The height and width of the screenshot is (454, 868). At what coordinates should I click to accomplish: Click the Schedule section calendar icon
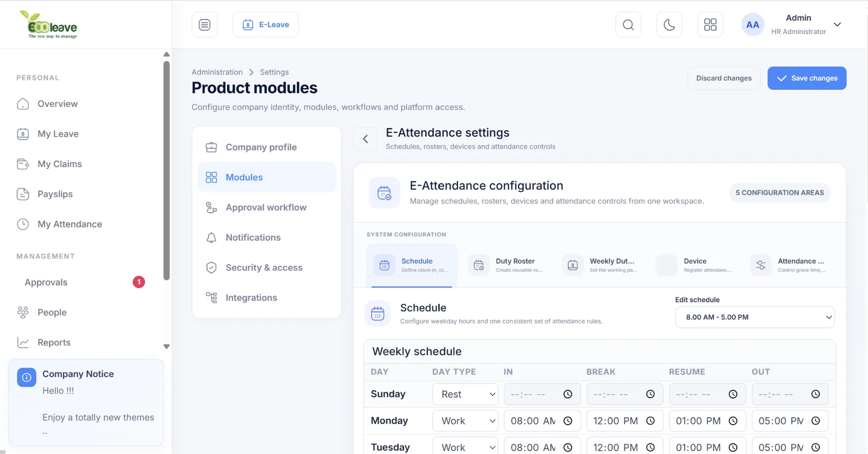click(378, 314)
